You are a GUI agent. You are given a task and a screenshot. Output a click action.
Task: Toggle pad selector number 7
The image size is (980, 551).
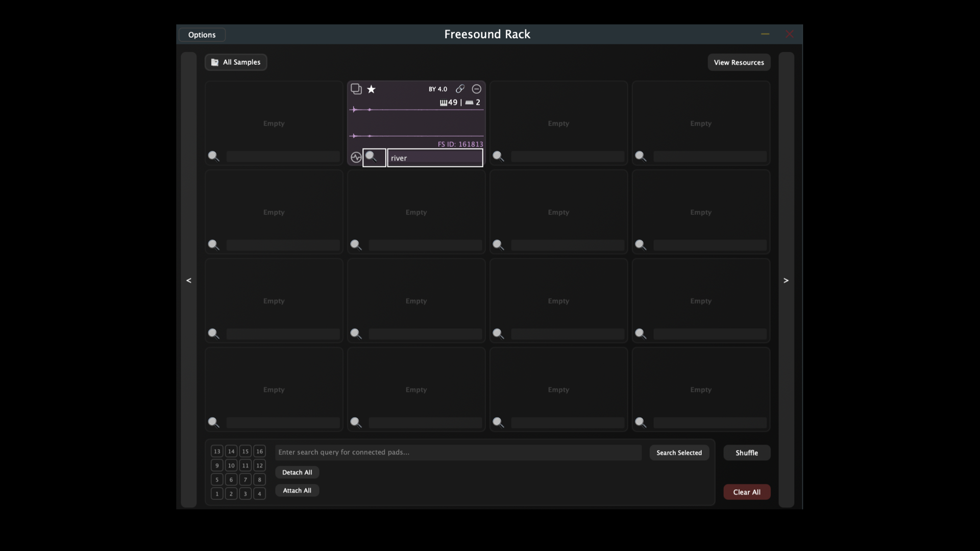point(245,480)
